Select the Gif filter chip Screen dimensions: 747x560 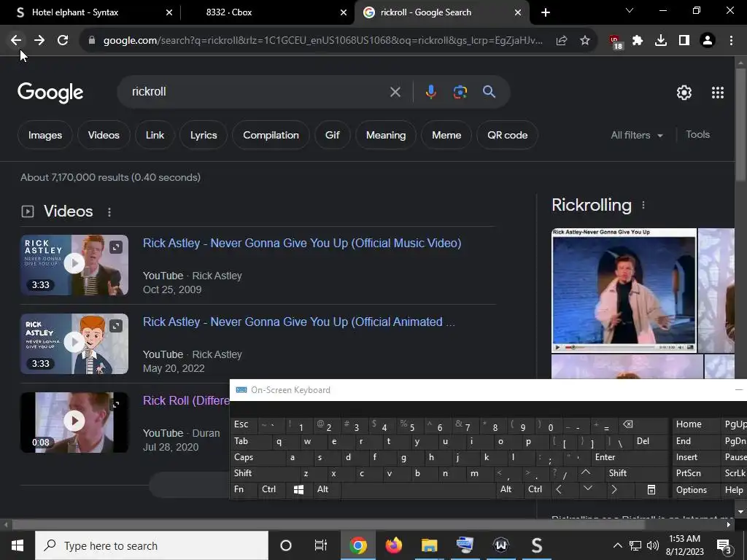[x=332, y=135]
